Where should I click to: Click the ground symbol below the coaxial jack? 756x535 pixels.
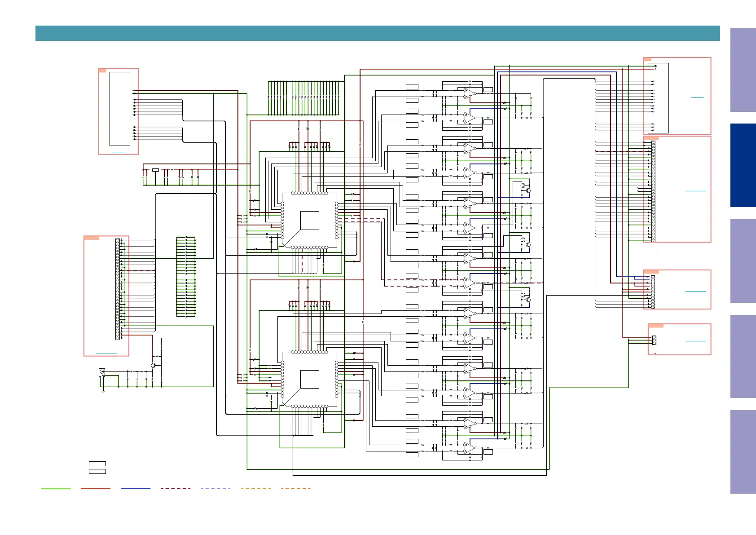click(103, 391)
